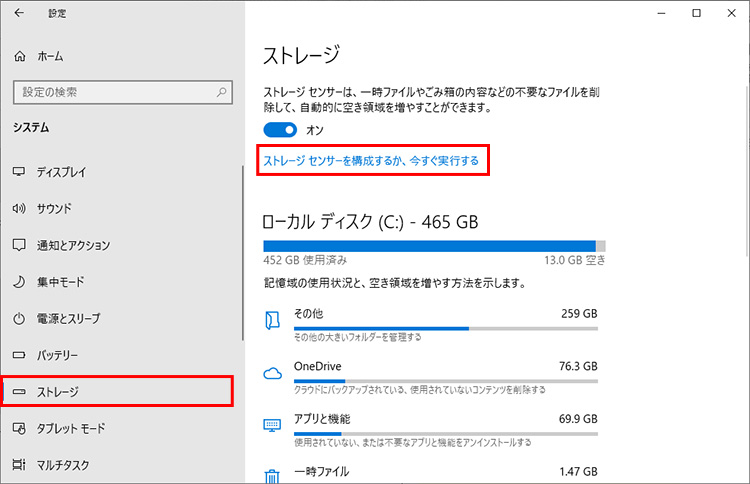Open タブレット モード settings
This screenshot has width=750, height=484.
click(70, 428)
